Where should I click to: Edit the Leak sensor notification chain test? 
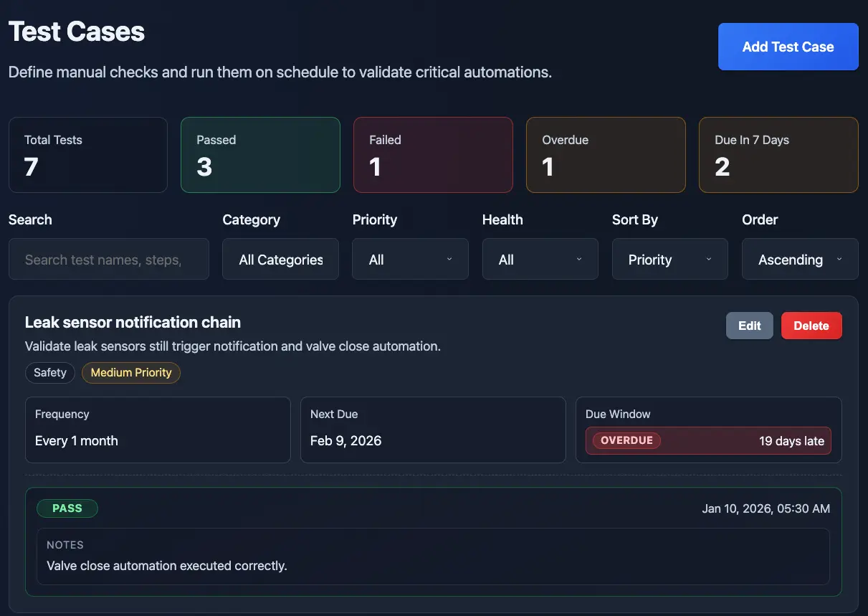coord(749,326)
